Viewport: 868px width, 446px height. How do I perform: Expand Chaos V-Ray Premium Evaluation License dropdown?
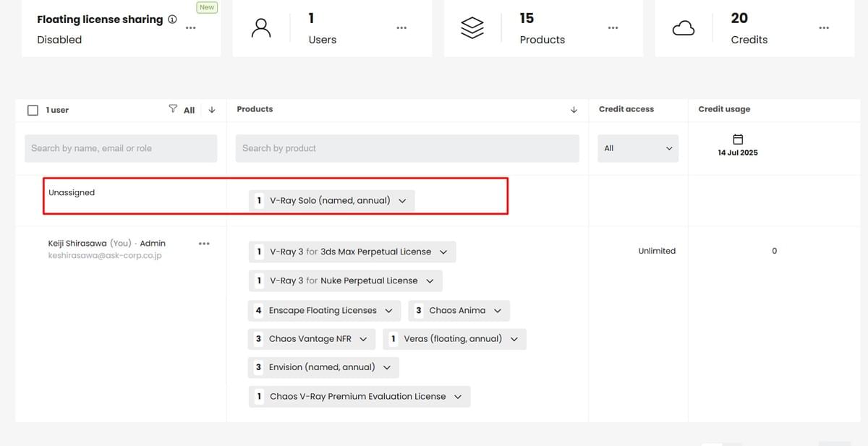[x=458, y=397]
